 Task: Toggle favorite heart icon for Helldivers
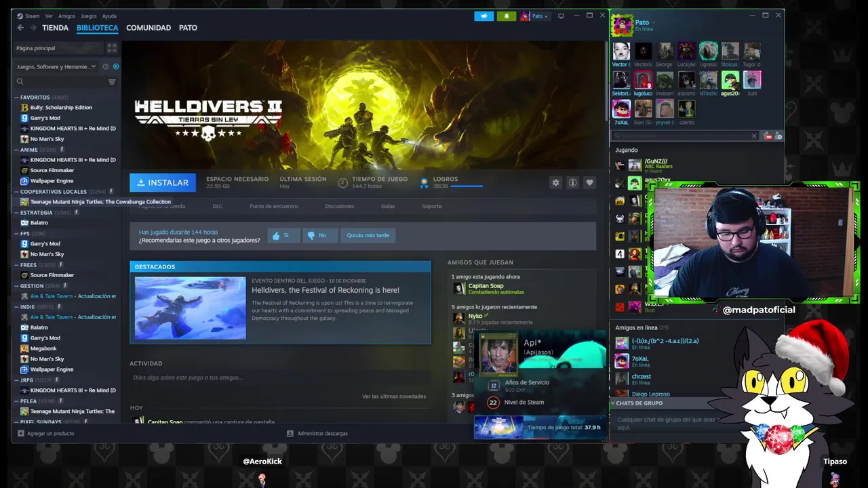click(589, 183)
